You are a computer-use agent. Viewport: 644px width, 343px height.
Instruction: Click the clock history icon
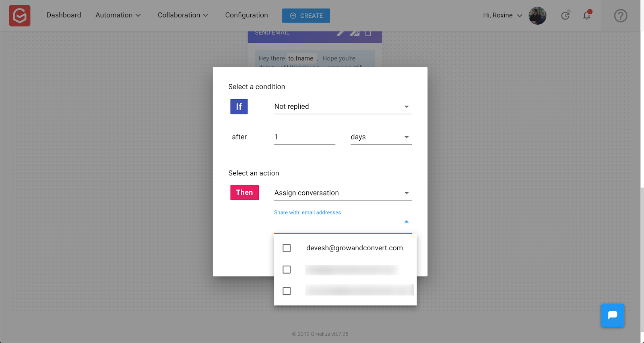566,15
